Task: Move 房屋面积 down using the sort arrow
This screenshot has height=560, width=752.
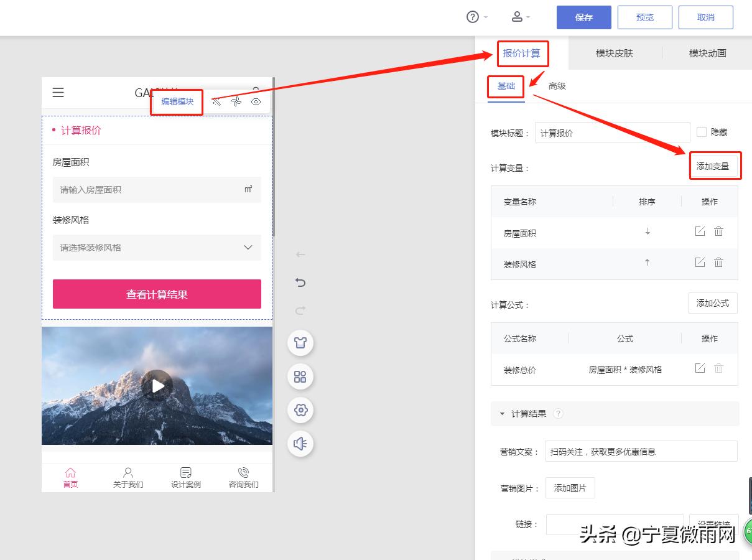Action: 648,231
